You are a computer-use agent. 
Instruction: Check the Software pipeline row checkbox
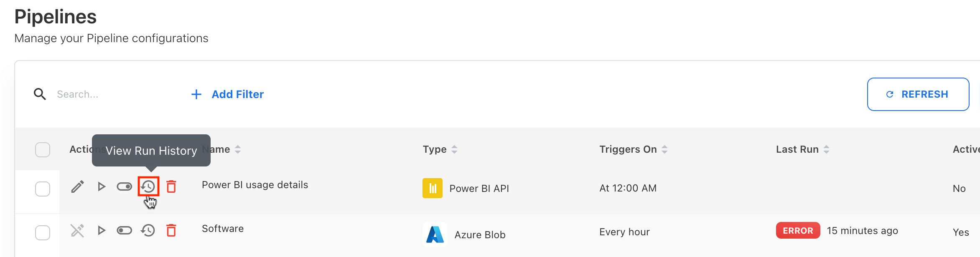pos(43,233)
